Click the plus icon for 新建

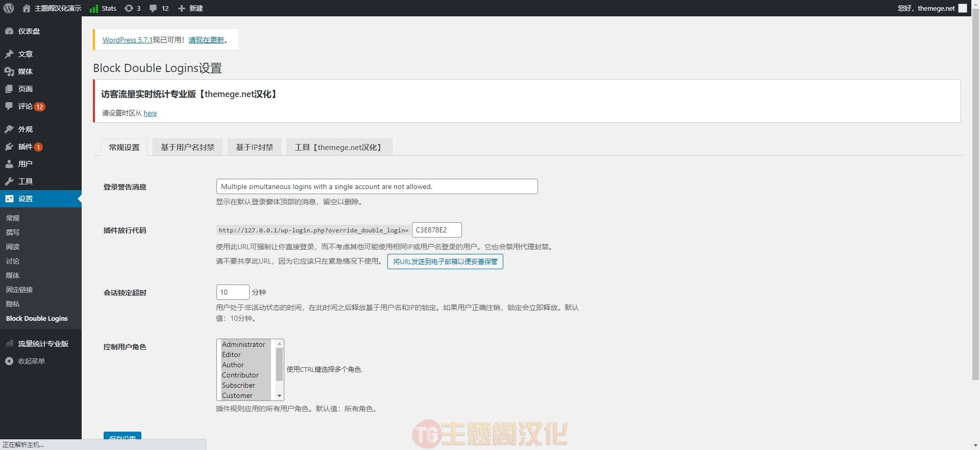(x=182, y=8)
